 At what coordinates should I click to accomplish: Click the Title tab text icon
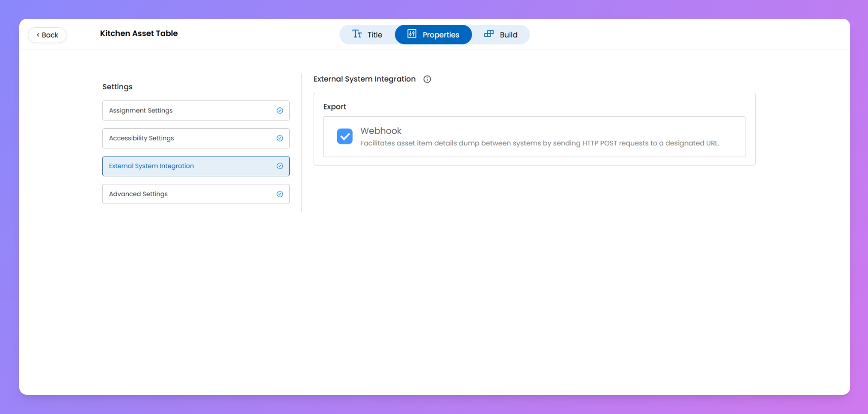(x=357, y=34)
